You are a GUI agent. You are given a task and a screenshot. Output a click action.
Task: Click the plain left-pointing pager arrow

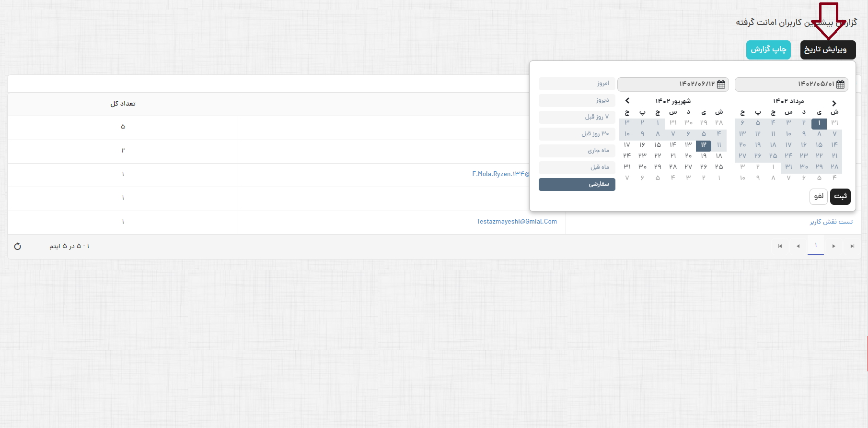(x=798, y=246)
